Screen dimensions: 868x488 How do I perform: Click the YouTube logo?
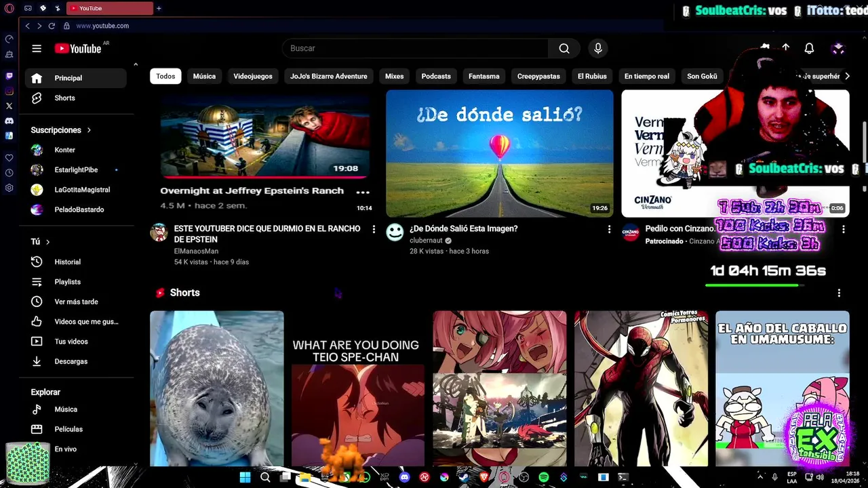(x=78, y=48)
